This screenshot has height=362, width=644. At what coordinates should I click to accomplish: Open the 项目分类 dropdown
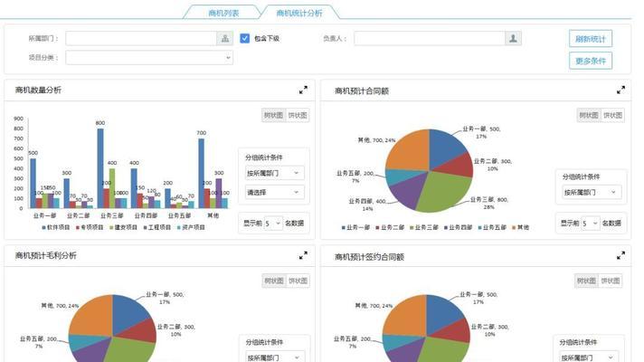coord(149,58)
